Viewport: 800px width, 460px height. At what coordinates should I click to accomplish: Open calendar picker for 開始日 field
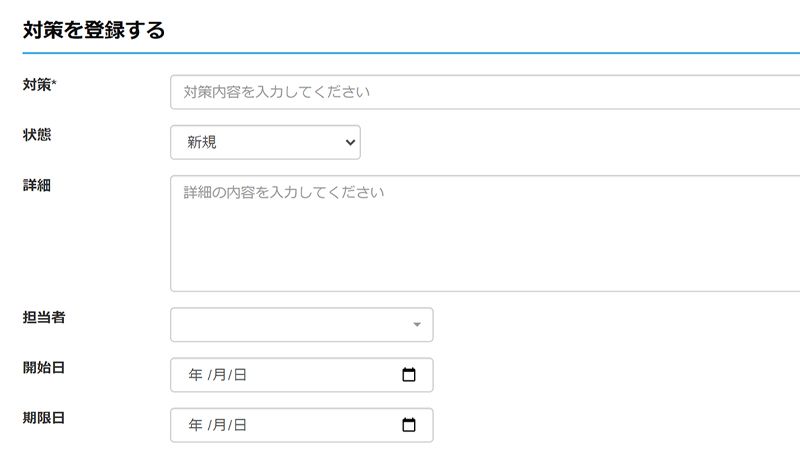click(x=409, y=375)
